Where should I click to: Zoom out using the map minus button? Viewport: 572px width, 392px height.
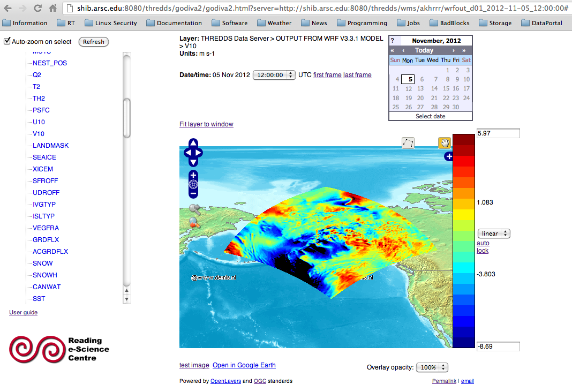click(x=193, y=193)
